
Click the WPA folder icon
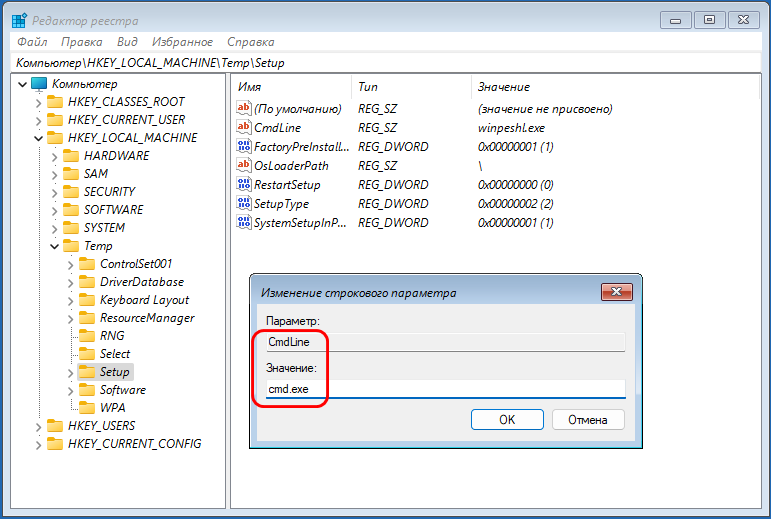point(87,408)
